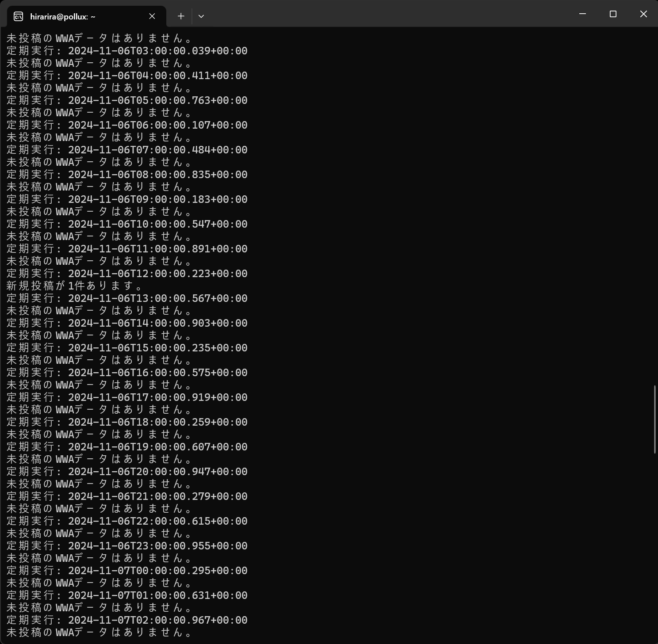Click timestamp 2024-11-06T15:00:00.235+00:00
This screenshot has width=658, height=644.
(x=158, y=348)
